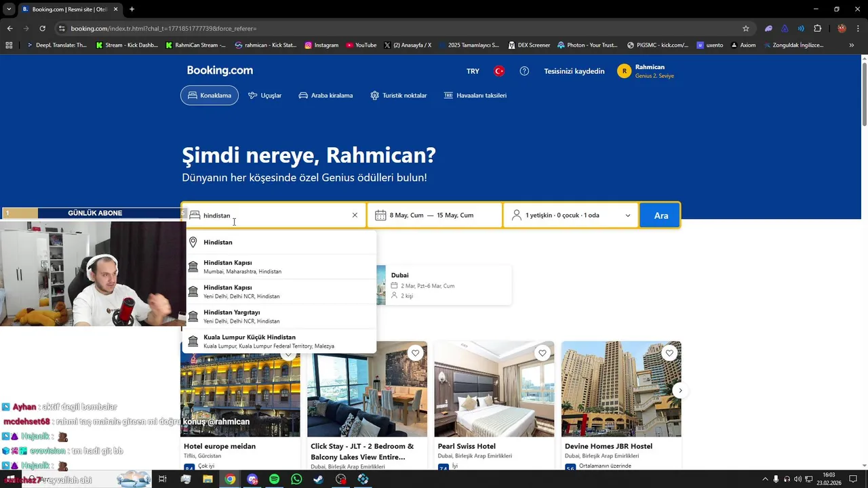Open Chrome extensions puzzle icon
Image resolution: width=868 pixels, height=488 pixels.
[817, 28]
